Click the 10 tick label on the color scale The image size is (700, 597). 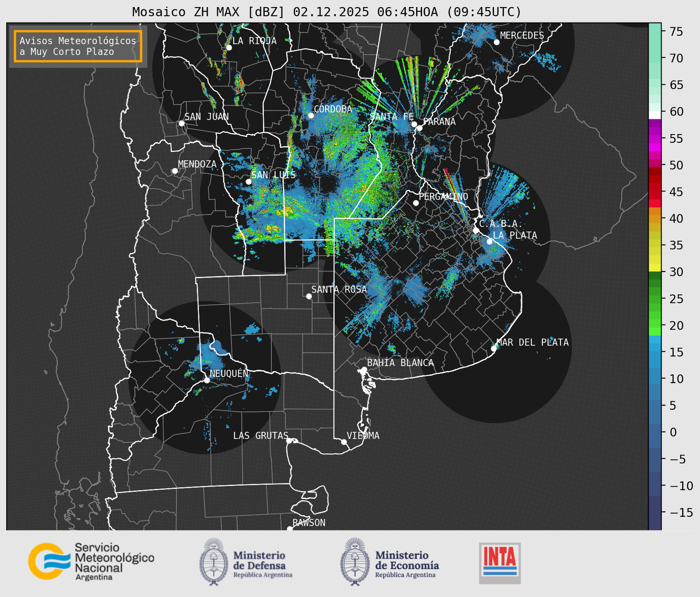677,379
